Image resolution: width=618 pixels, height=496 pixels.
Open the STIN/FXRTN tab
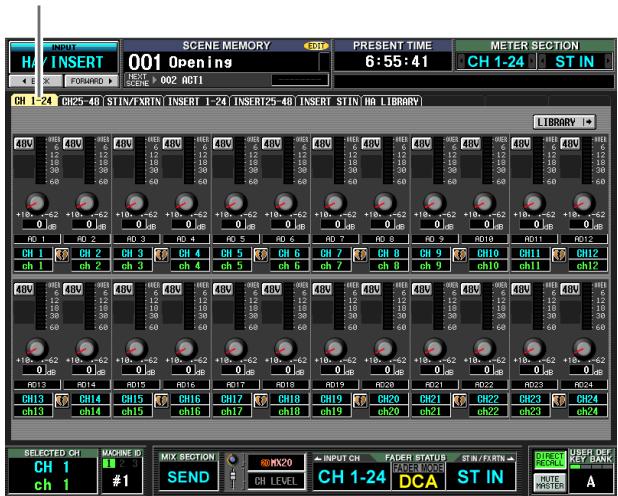point(134,101)
